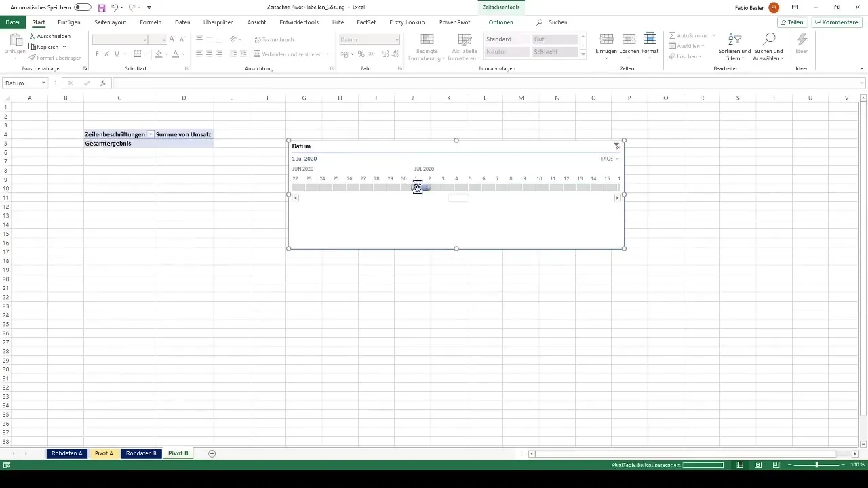Click the Einfügen cells icon
Viewport: 868px width, 488px height.
pos(606,39)
